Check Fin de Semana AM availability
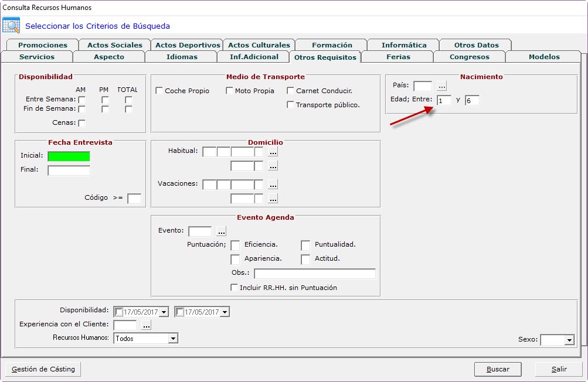Screen dimensions: 588x382 [x=81, y=109]
